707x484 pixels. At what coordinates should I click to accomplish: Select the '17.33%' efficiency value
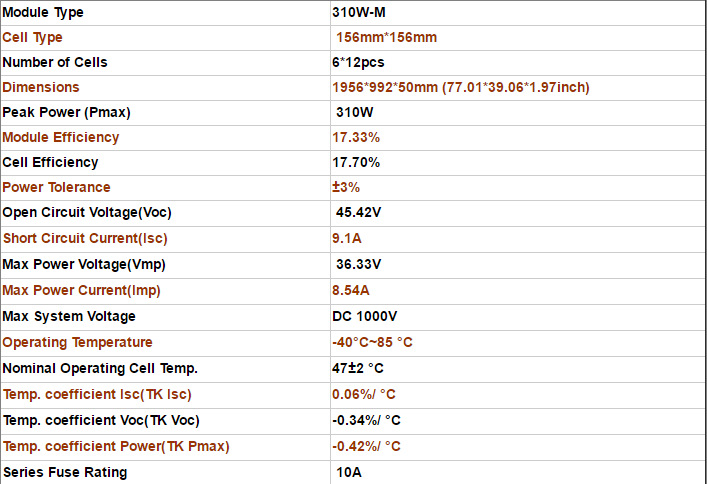tap(356, 137)
